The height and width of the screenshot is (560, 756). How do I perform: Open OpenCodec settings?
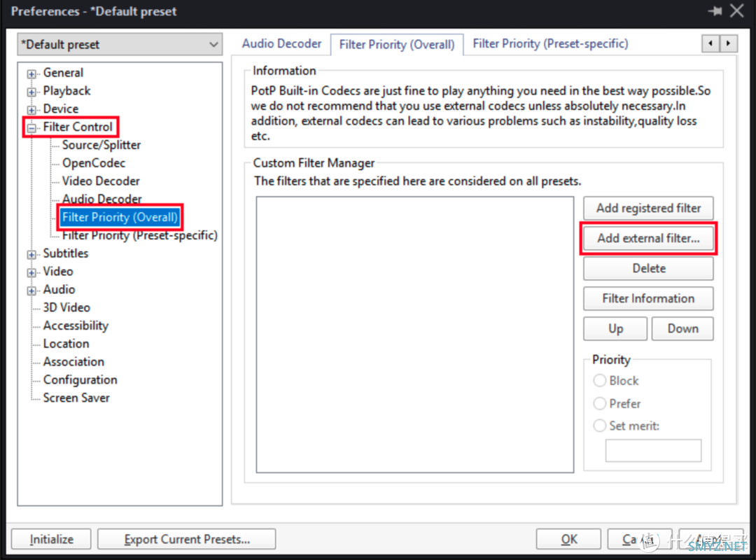click(94, 163)
